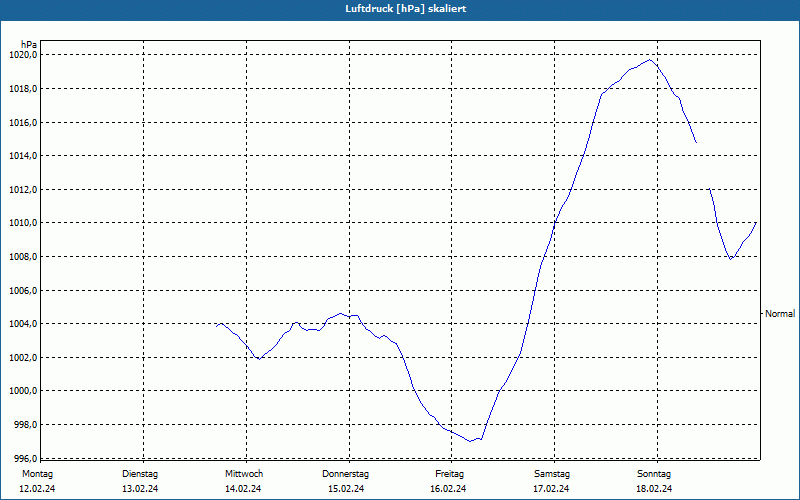800x500 pixels.
Task: Select the 'Donnerstag' day label
Action: click(345, 474)
